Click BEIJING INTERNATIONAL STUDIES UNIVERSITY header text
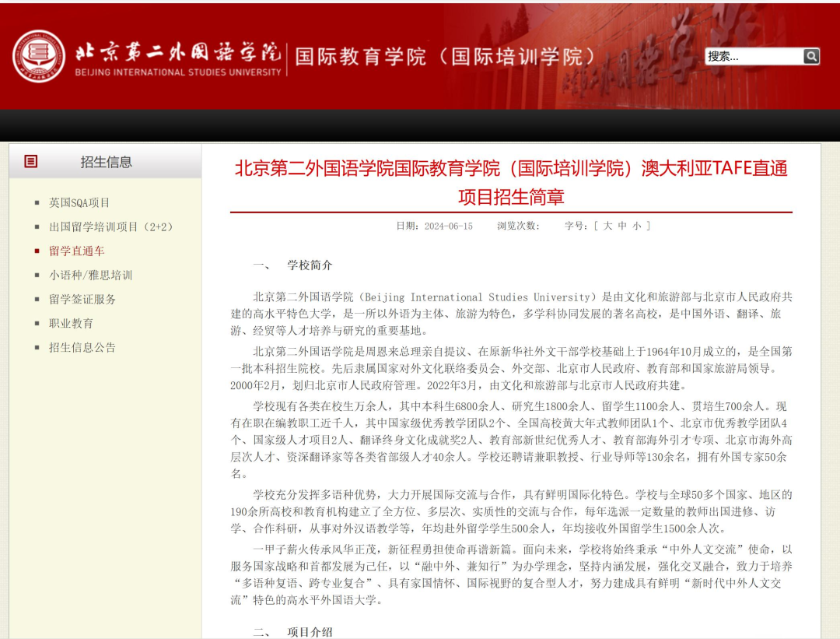Image resolution: width=840 pixels, height=639 pixels. (178, 72)
